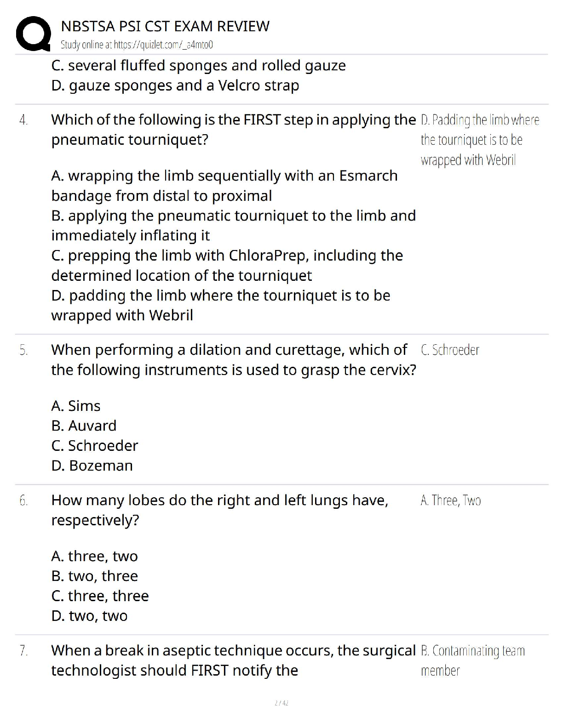563x728 pixels.
Task: Click the NBSTSA PSI CST EXAM REVIEW title
Action: tap(165, 26)
